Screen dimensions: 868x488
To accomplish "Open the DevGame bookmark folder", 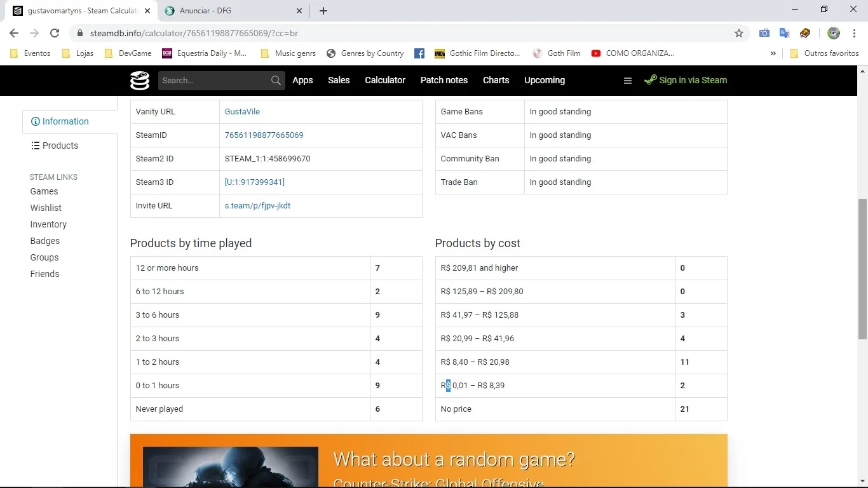I will coord(128,53).
